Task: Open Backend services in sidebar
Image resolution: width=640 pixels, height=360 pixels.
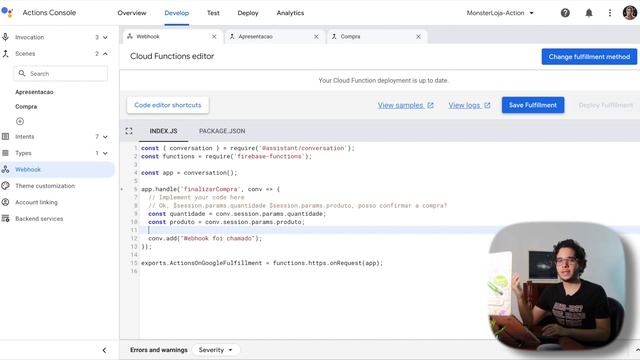Action: (x=39, y=219)
